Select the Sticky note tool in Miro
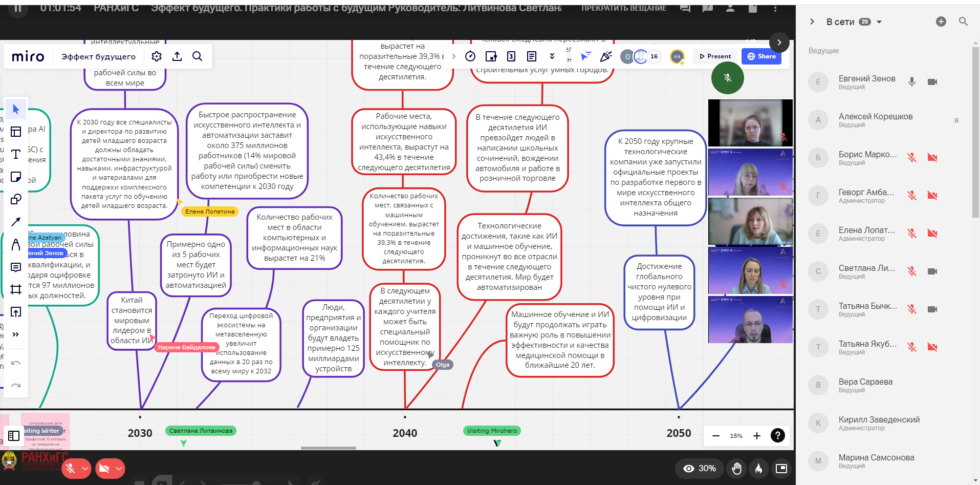980x485 pixels. click(16, 177)
